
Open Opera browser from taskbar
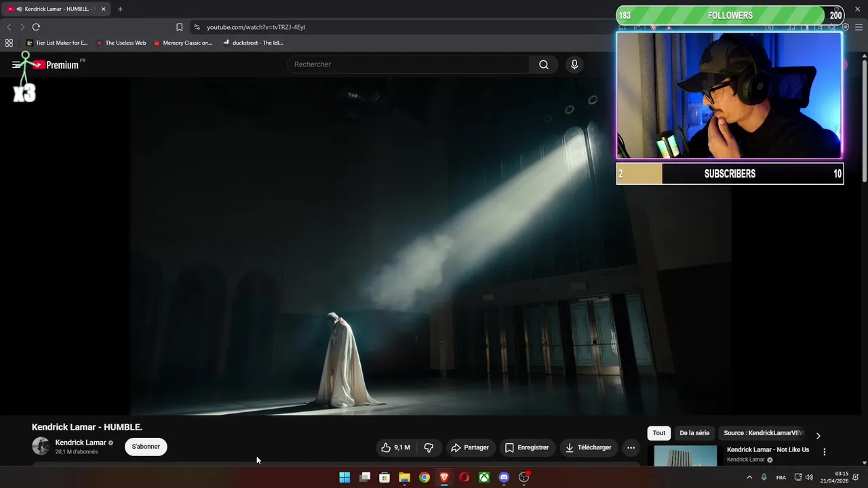(465, 477)
